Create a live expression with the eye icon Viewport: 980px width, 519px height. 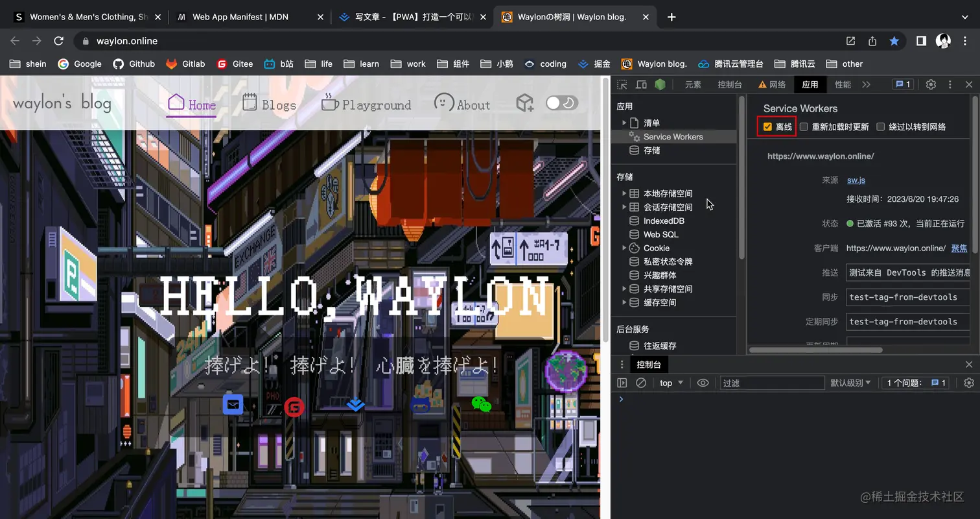tap(703, 383)
